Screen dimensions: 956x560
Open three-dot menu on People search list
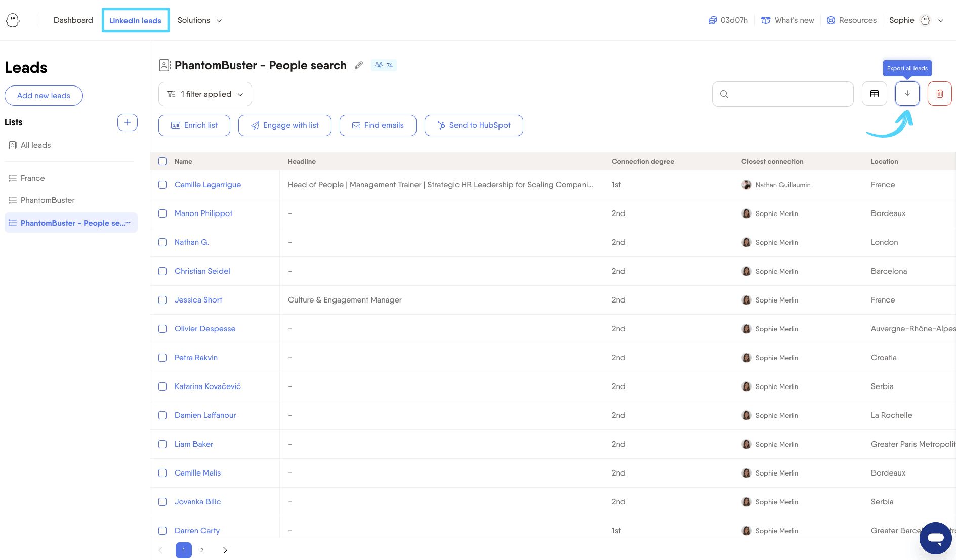pyautogui.click(x=128, y=223)
